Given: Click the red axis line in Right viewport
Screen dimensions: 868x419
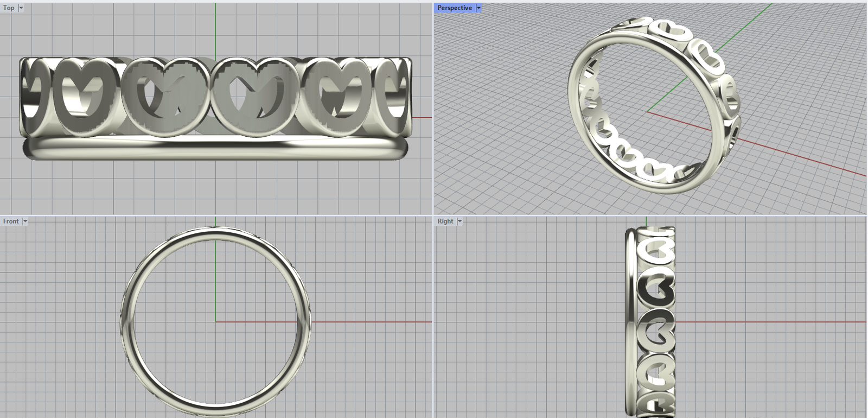Looking at the screenshot, I should (x=770, y=322).
